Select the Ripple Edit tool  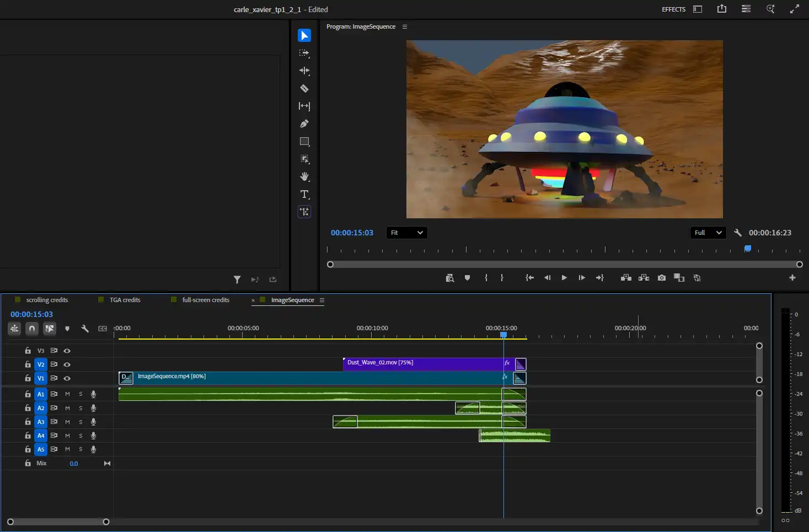(304, 71)
